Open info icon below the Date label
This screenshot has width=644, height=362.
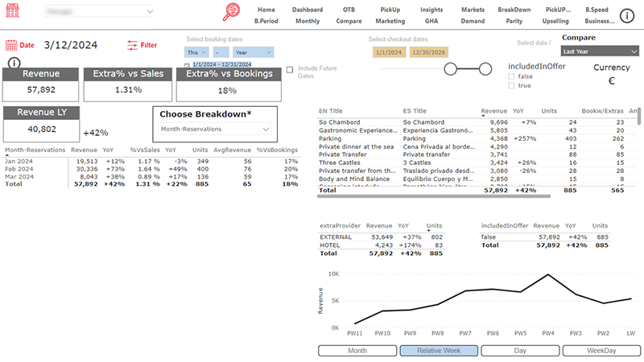pyautogui.click(x=14, y=64)
